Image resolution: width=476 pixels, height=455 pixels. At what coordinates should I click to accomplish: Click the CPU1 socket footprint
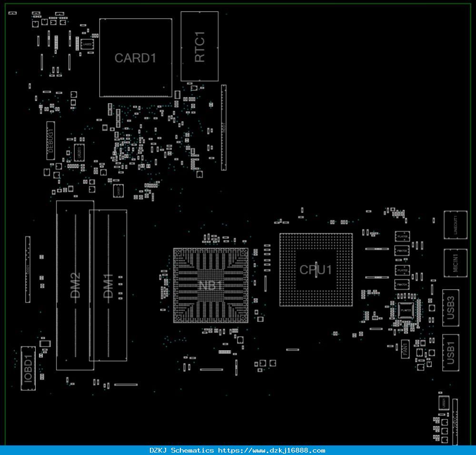point(316,270)
